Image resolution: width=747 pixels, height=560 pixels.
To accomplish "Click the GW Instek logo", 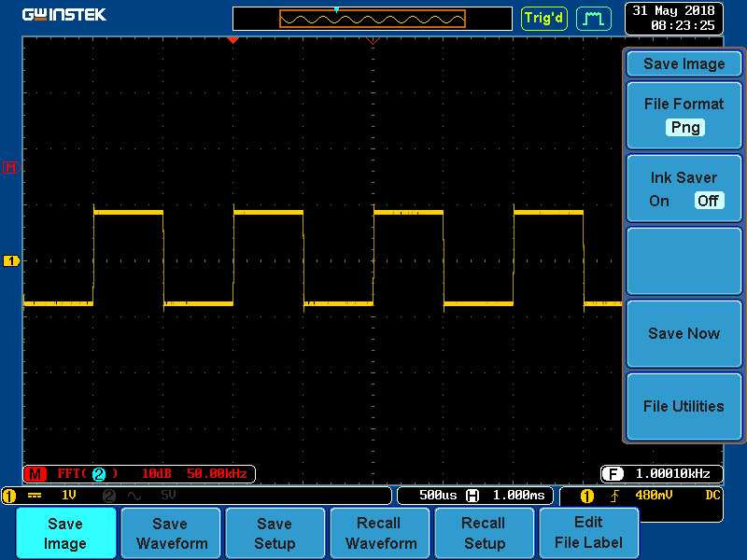I will tap(64, 15).
